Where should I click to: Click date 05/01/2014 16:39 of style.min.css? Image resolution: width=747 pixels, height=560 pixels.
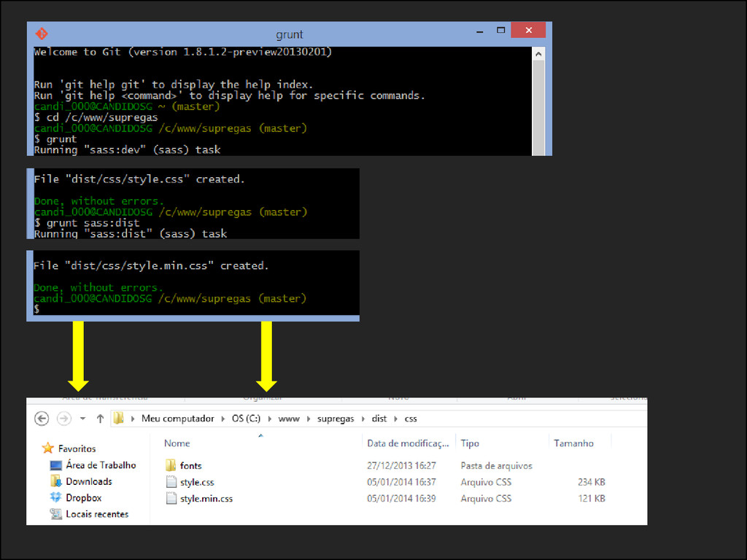click(401, 499)
